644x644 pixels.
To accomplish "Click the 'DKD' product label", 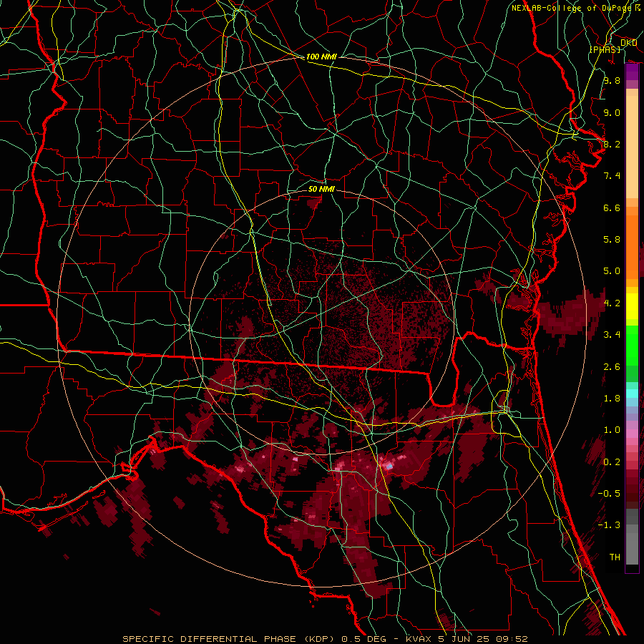I will pos(628,43).
